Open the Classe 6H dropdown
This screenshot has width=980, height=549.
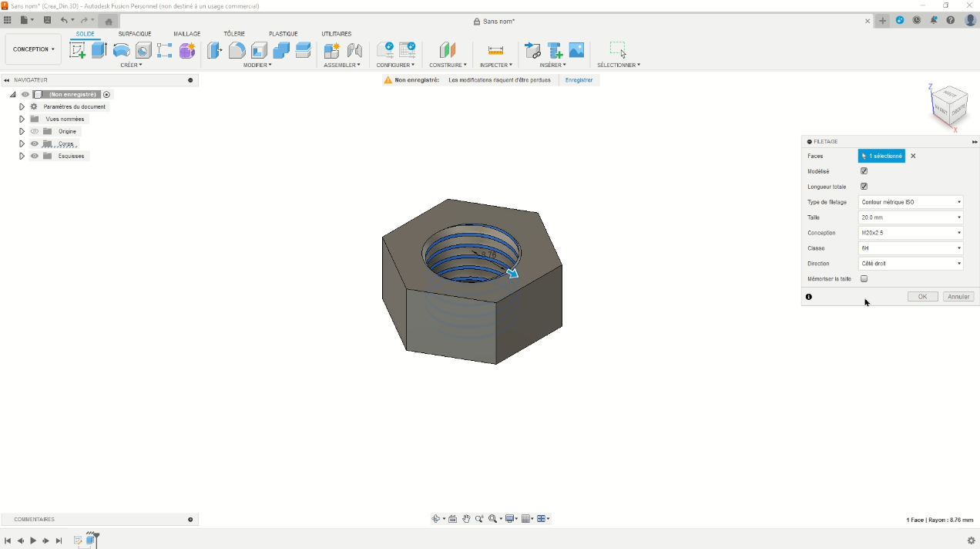point(911,248)
